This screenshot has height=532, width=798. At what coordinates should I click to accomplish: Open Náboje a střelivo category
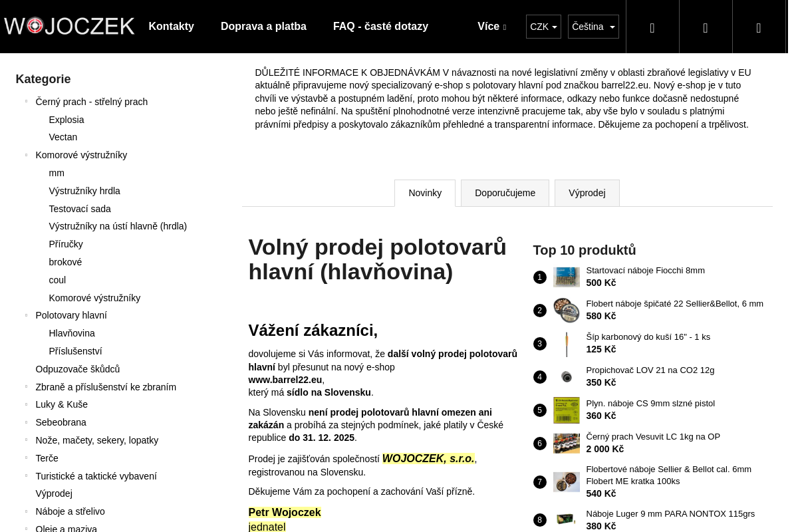click(70, 511)
